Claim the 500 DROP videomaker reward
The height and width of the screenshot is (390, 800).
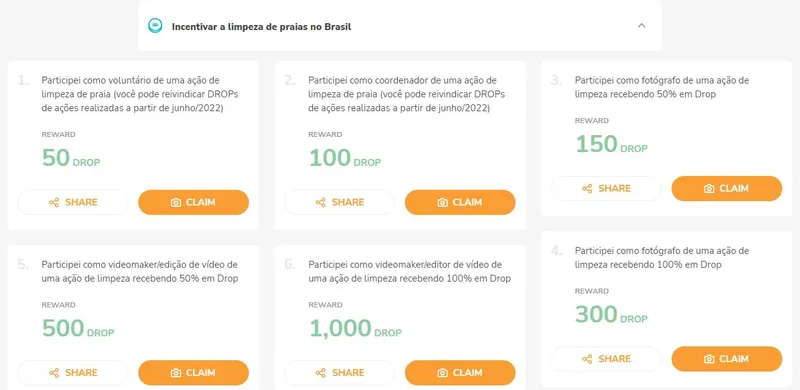point(193,373)
